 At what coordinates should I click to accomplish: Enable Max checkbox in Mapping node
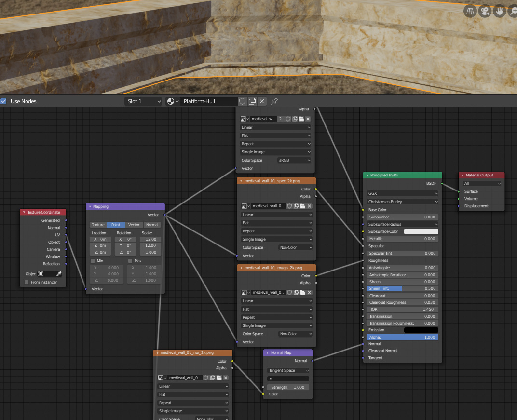130,261
